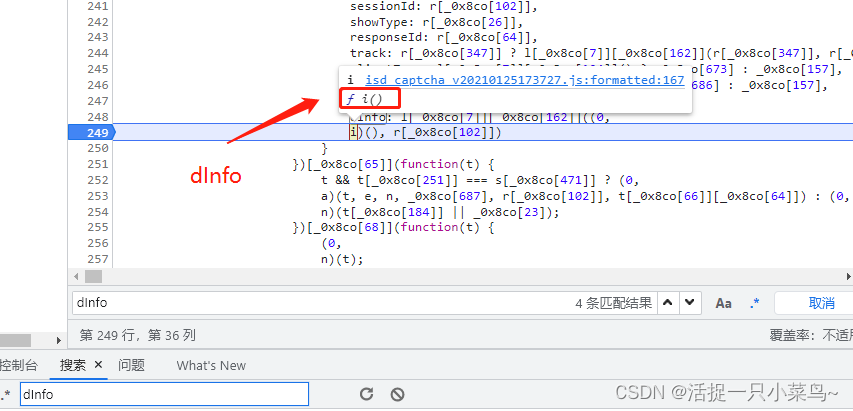Click the refresh search icon
The image size is (853, 411).
(x=366, y=394)
